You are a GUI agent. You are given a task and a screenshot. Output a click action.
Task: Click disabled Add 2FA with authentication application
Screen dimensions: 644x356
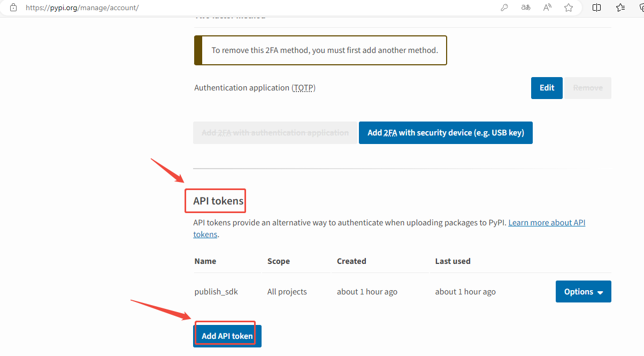pos(275,133)
